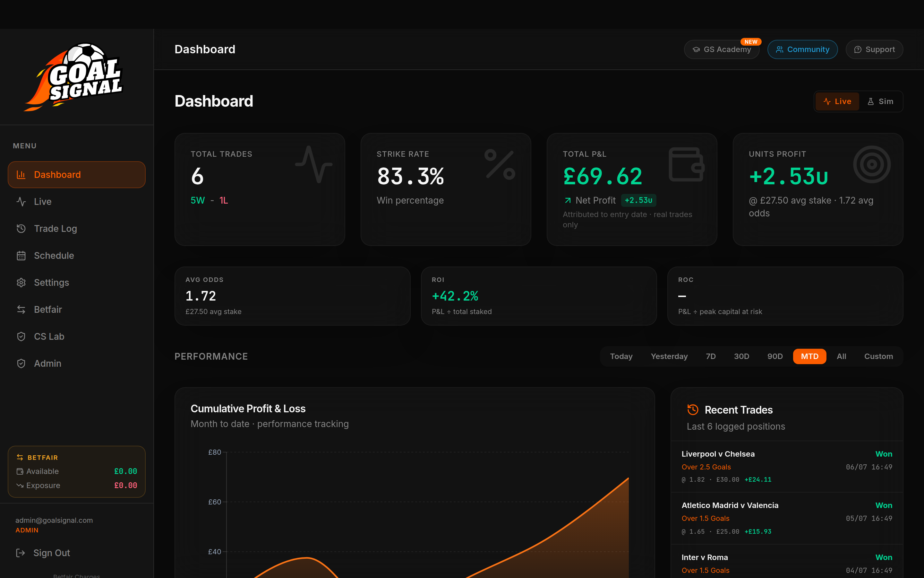Image resolution: width=924 pixels, height=578 pixels.
Task: Select the MTD performance range
Action: pyautogui.click(x=809, y=356)
